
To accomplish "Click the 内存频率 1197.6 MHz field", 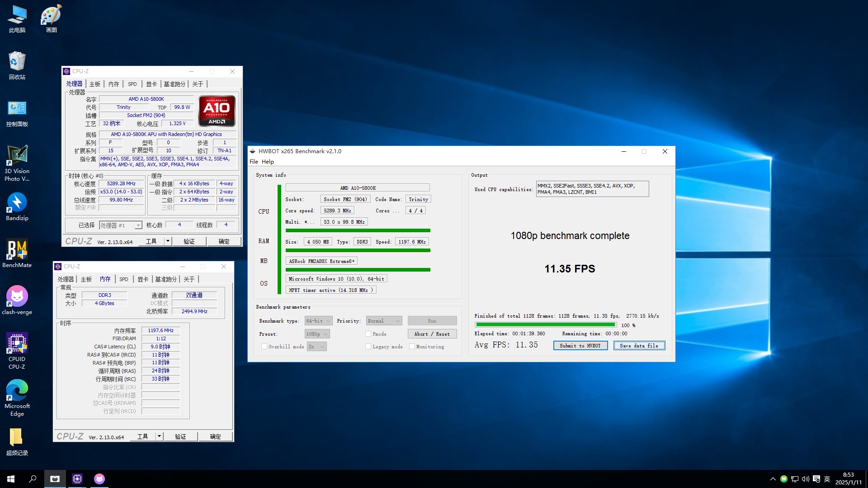I will click(x=160, y=330).
